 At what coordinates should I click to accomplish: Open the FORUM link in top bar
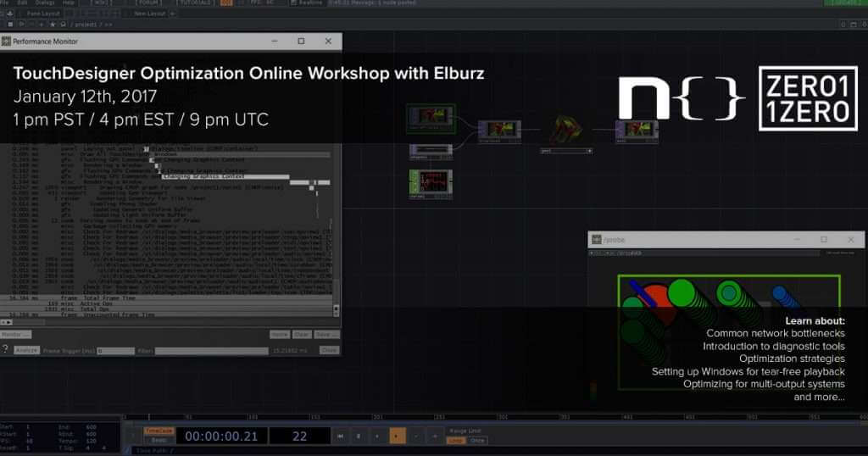pos(149,3)
